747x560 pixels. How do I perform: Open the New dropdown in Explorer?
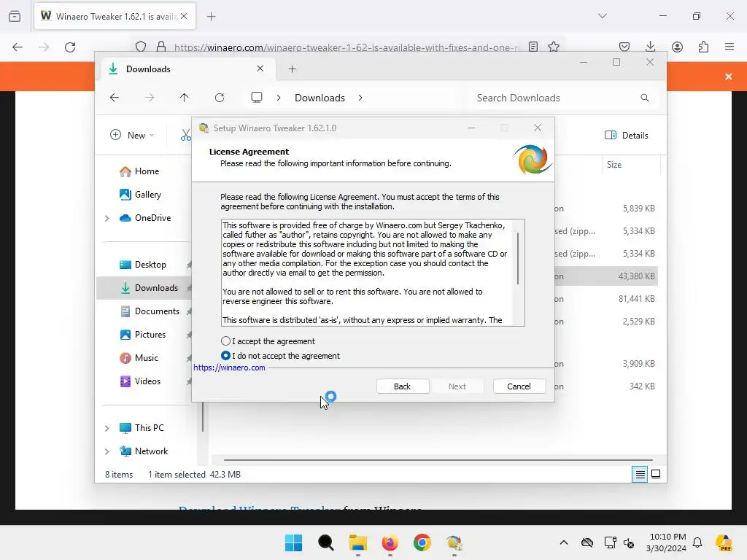click(132, 135)
